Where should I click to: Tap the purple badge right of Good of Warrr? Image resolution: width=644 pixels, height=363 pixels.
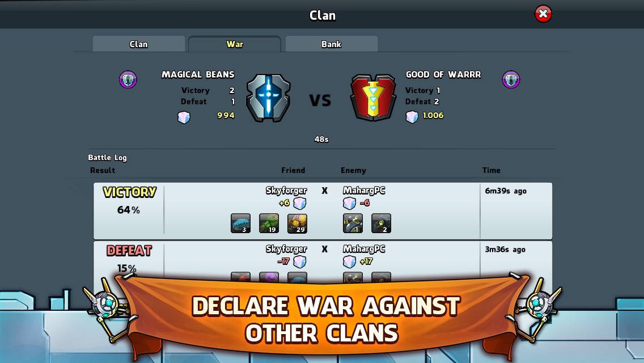tap(511, 79)
